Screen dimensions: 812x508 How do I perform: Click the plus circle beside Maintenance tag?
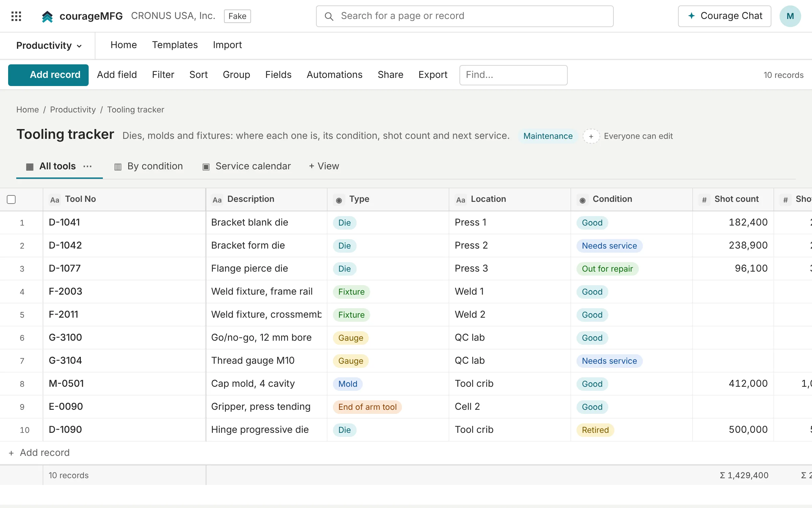(x=591, y=136)
